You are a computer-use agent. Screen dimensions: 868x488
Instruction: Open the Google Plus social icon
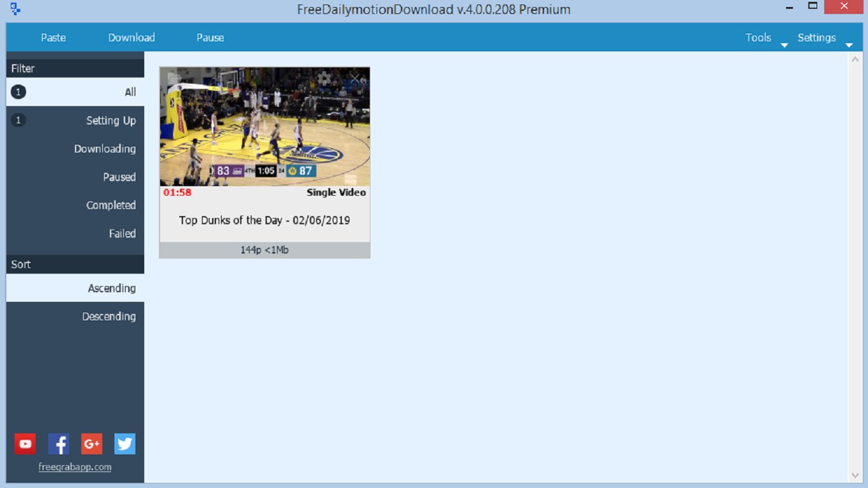(x=92, y=444)
